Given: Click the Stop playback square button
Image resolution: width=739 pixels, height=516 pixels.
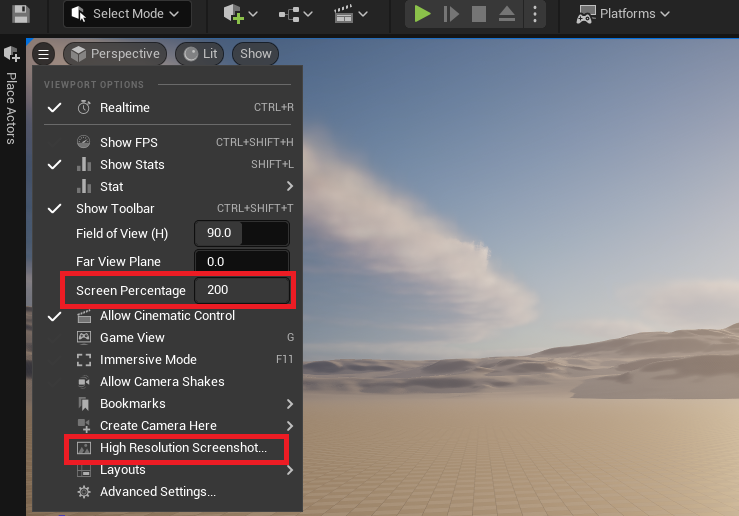Looking at the screenshot, I should coord(479,14).
